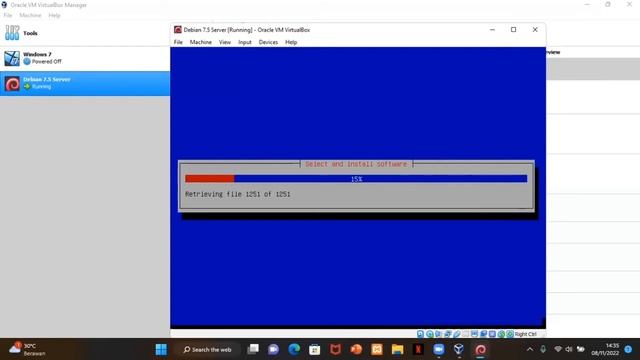Switch to Zoom from the taskbar
Image resolution: width=640 pixels, height=360 pixels.
point(439,349)
